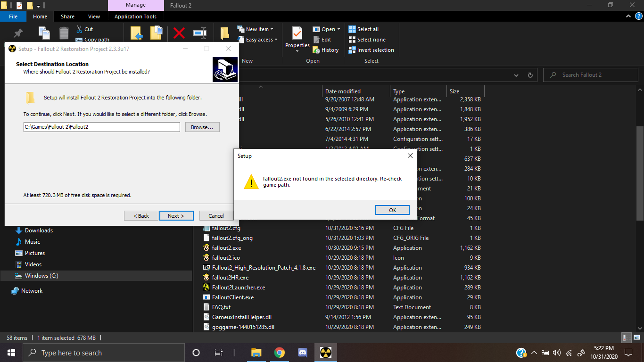Open Downloads in navigation pane
This screenshot has height=362, width=644.
pyautogui.click(x=39, y=230)
